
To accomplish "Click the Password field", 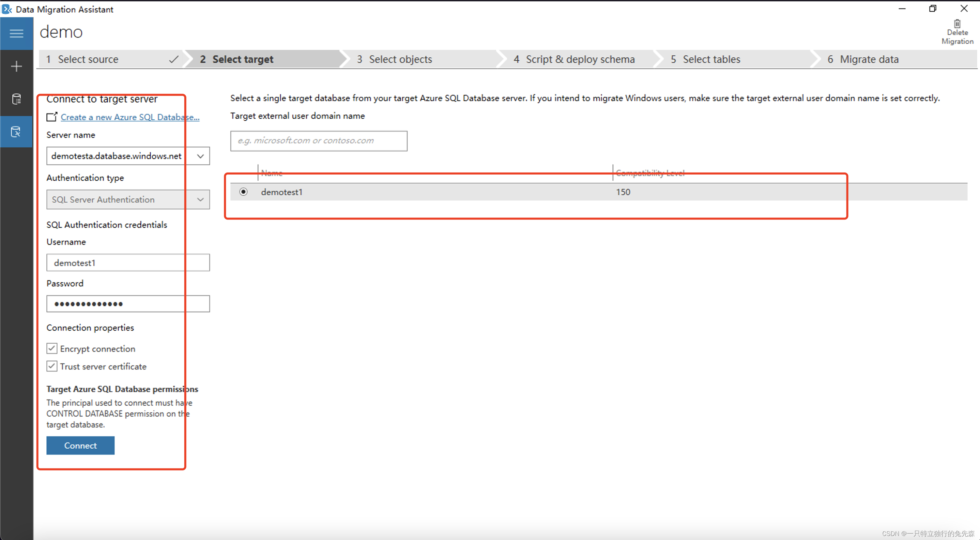I will tap(128, 304).
